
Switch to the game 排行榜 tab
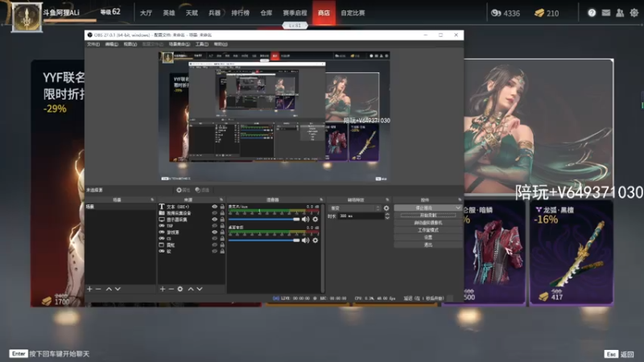[240, 13]
